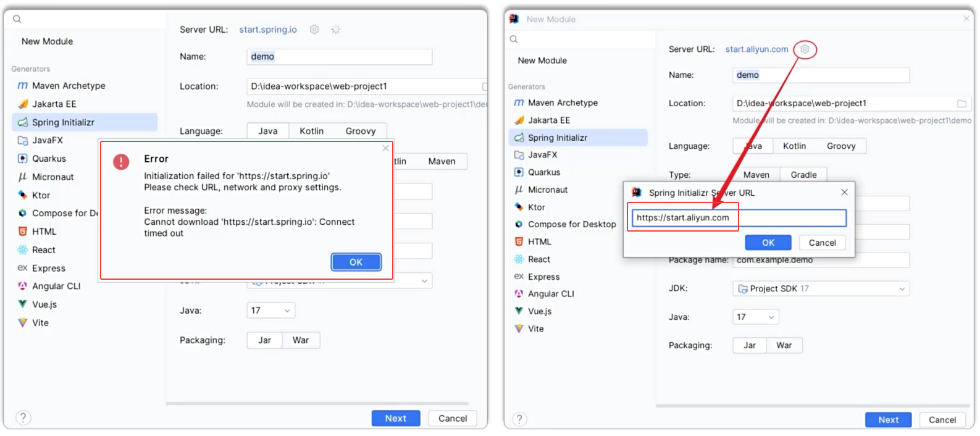Click the help question mark in left dialog

(x=23, y=417)
